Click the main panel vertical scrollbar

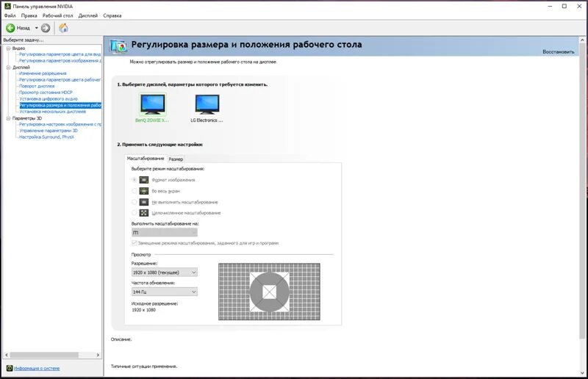[582, 191]
